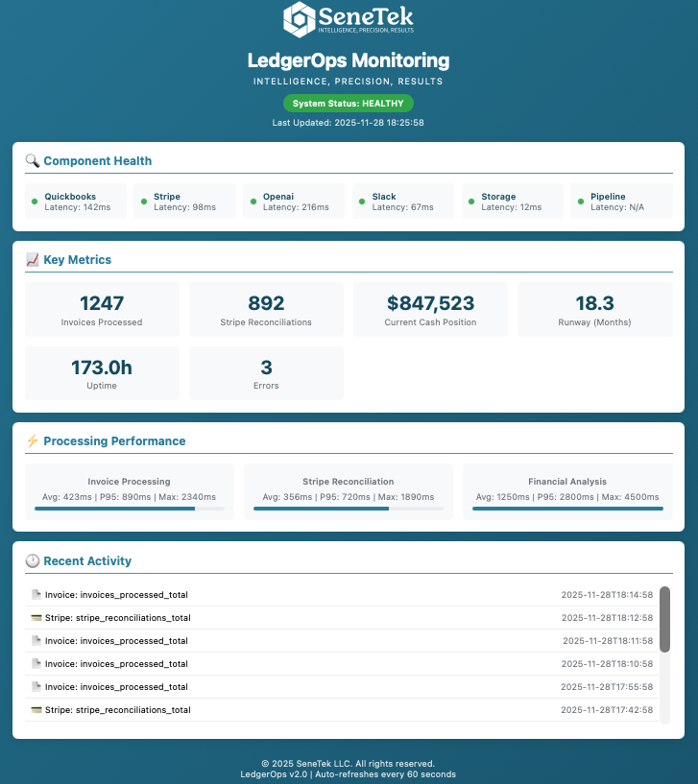Click the clock icon beside Recent Activity

33,560
